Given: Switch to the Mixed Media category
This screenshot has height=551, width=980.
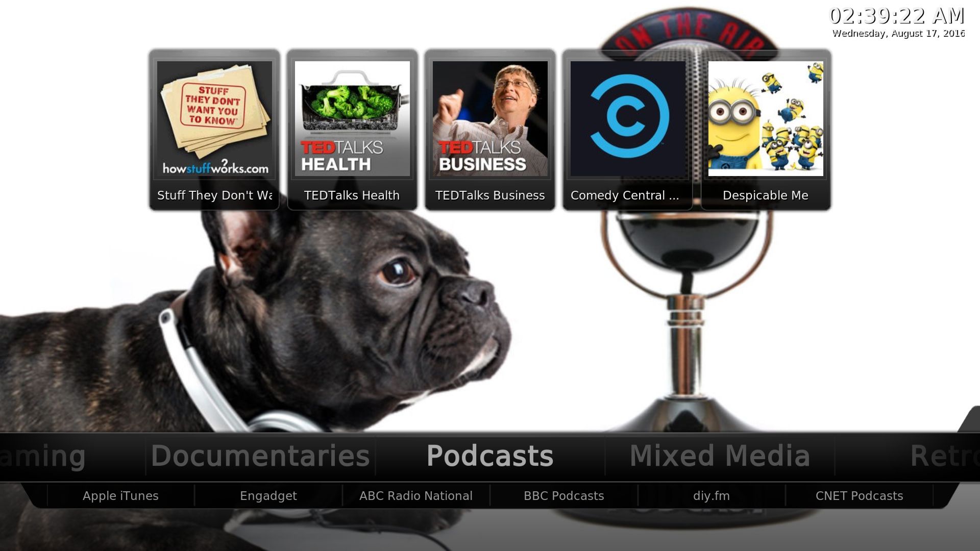Looking at the screenshot, I should click(x=720, y=456).
